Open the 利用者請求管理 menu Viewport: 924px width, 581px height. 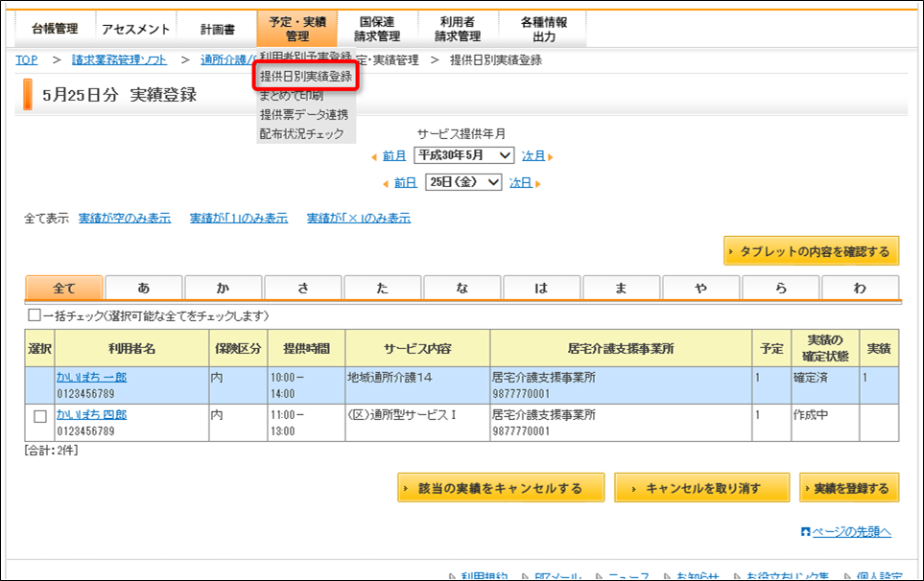(458, 29)
